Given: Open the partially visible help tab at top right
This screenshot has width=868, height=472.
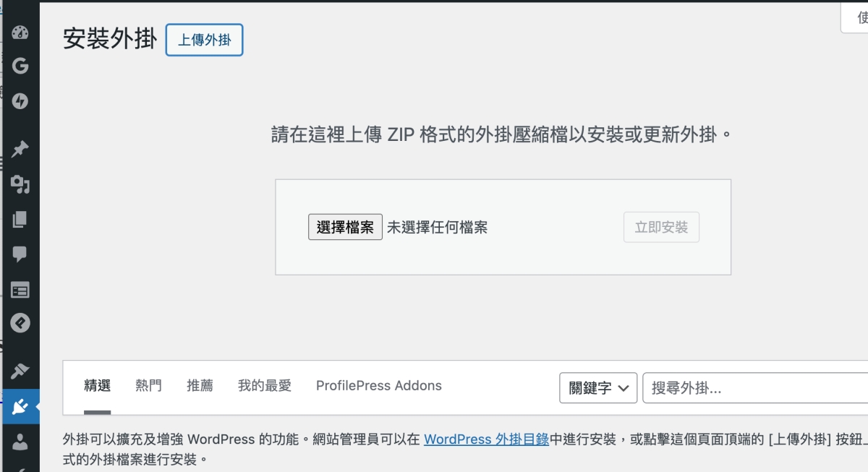Looking at the screenshot, I should pos(855,18).
